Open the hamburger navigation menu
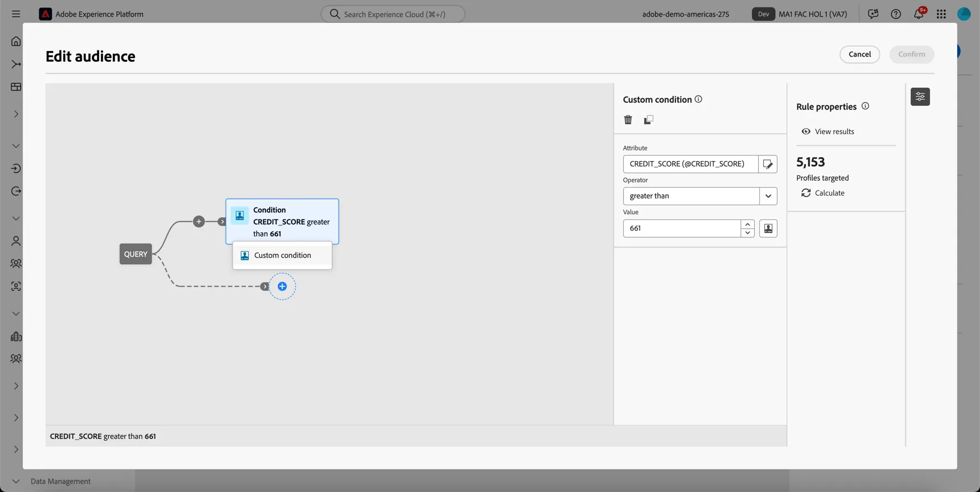Image resolution: width=980 pixels, height=492 pixels. pyautogui.click(x=16, y=14)
